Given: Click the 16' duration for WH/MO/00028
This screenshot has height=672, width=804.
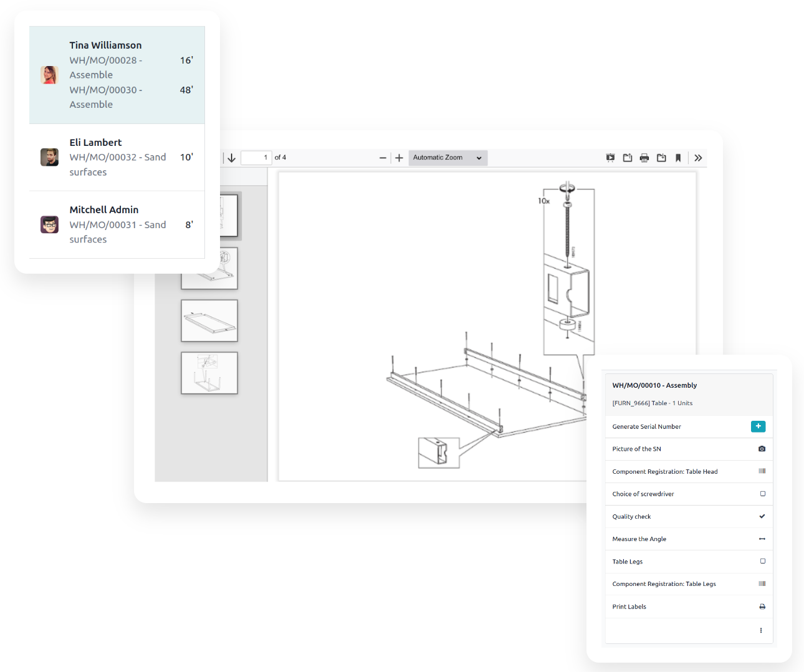Looking at the screenshot, I should click(186, 60).
